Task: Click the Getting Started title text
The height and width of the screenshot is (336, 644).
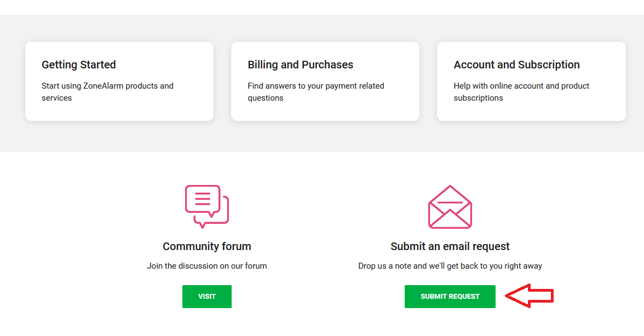Action: (78, 65)
